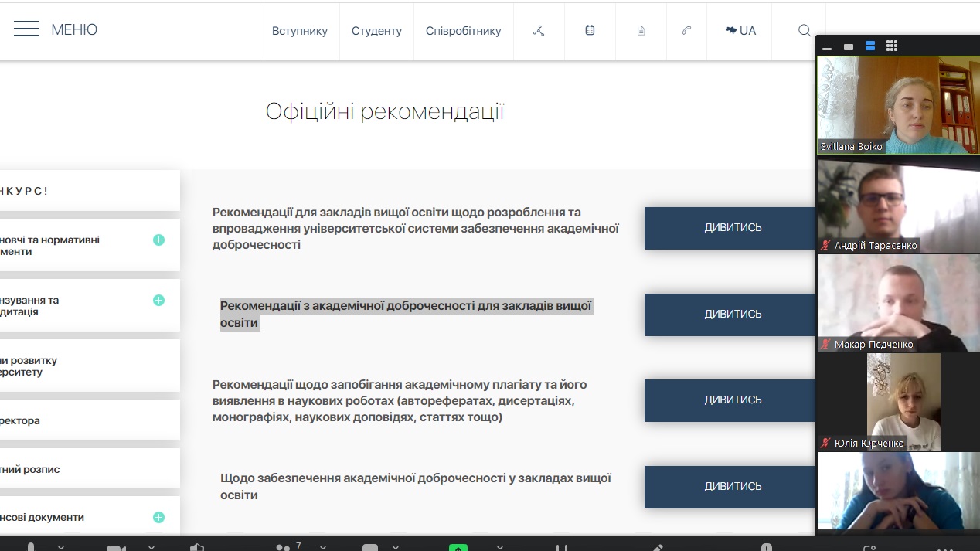
Task: Select the blue vertical strip view icon
Action: tap(870, 46)
